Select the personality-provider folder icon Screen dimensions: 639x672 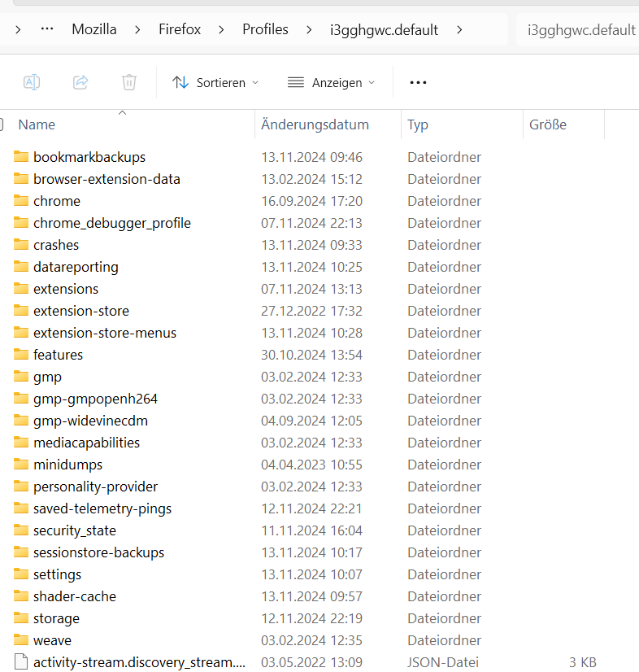(21, 486)
